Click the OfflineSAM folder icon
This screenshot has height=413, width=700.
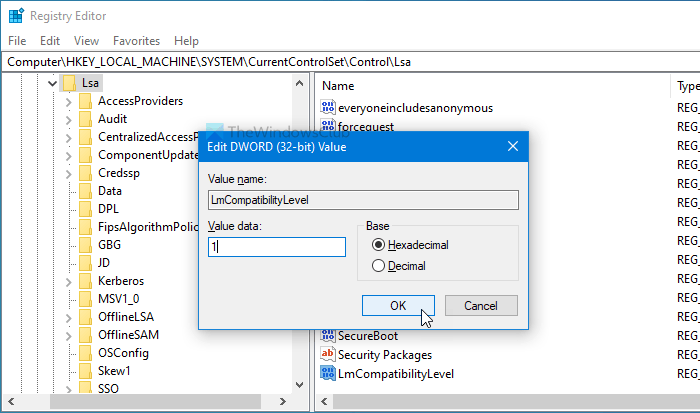pos(85,335)
